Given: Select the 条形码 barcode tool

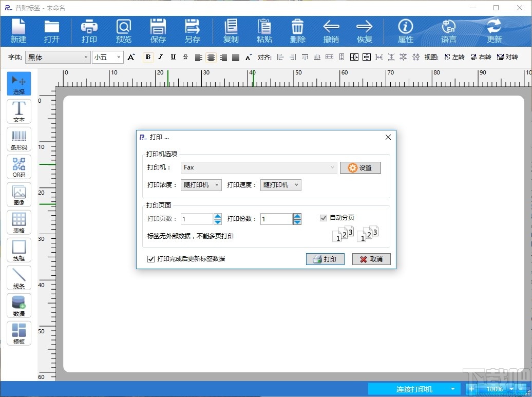Looking at the screenshot, I should [x=19, y=139].
